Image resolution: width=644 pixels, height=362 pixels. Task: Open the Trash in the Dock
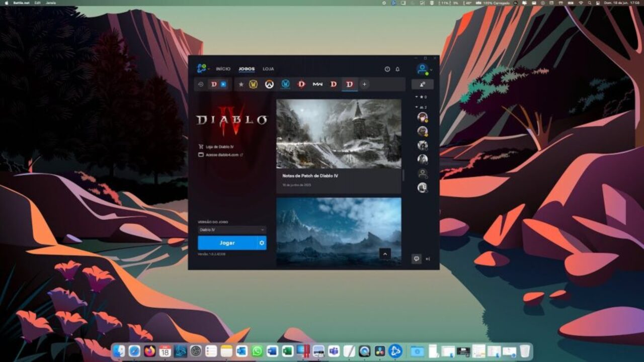(525, 351)
